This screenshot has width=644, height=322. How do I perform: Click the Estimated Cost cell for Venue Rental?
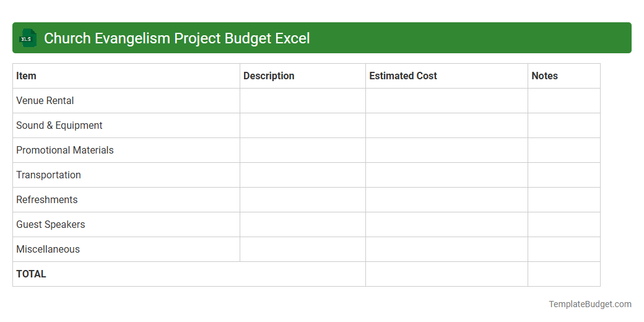click(447, 100)
